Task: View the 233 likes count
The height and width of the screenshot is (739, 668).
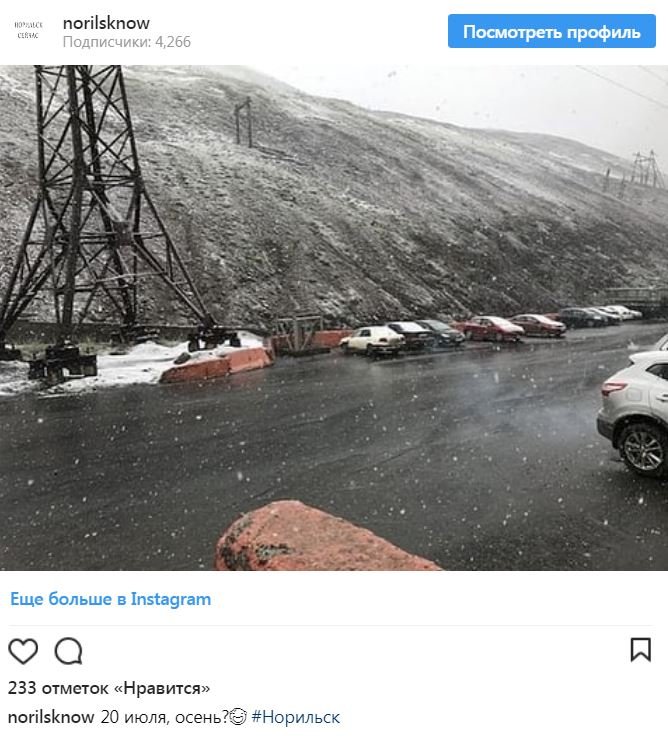Action: [x=109, y=688]
